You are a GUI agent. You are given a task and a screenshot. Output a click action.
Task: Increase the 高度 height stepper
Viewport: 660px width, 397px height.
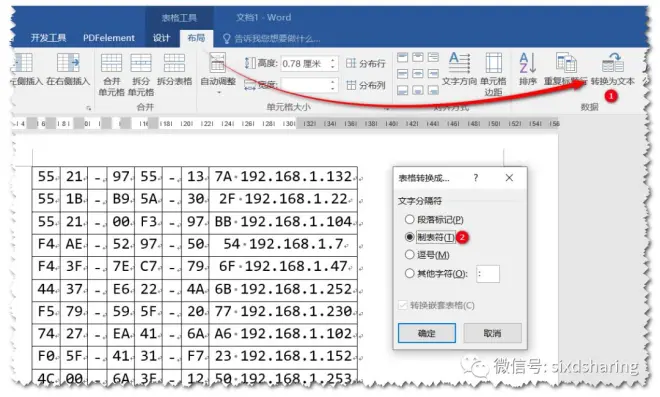(x=333, y=60)
